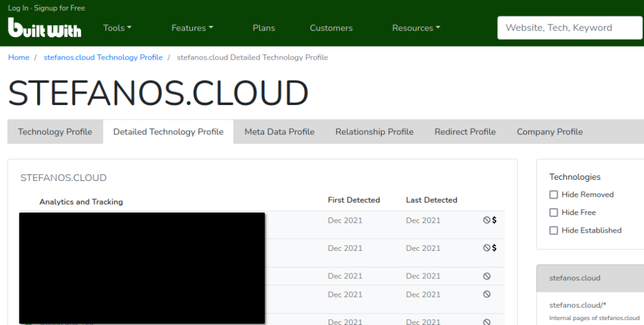Screen dimensions: 644x325
Task: Open the Resources dropdown menu
Action: (x=416, y=28)
